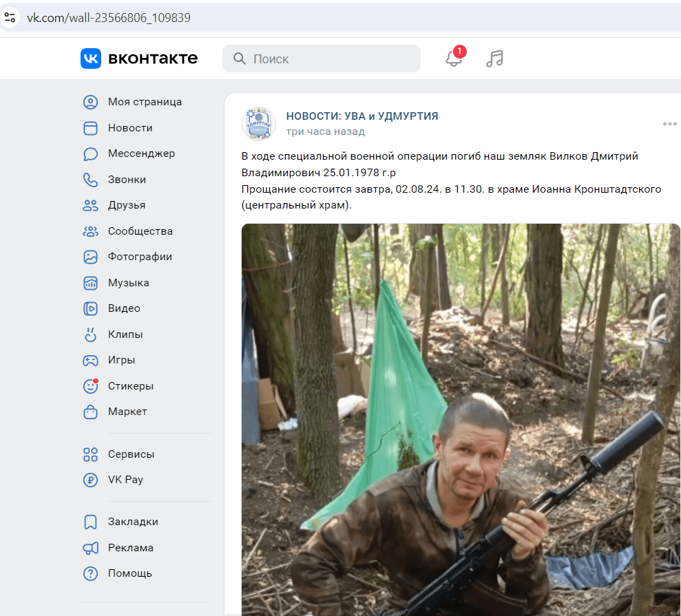This screenshot has width=681, height=616.
Task: Open the Stickers smiley icon
Action: pyautogui.click(x=90, y=386)
